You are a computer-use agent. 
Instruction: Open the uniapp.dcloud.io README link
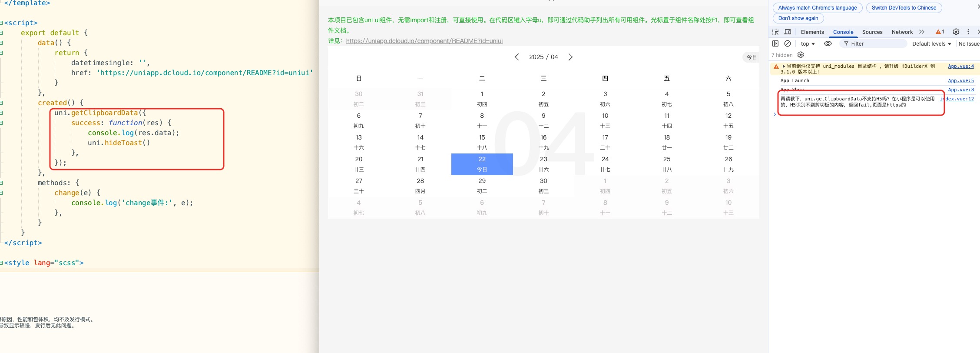pos(424,41)
